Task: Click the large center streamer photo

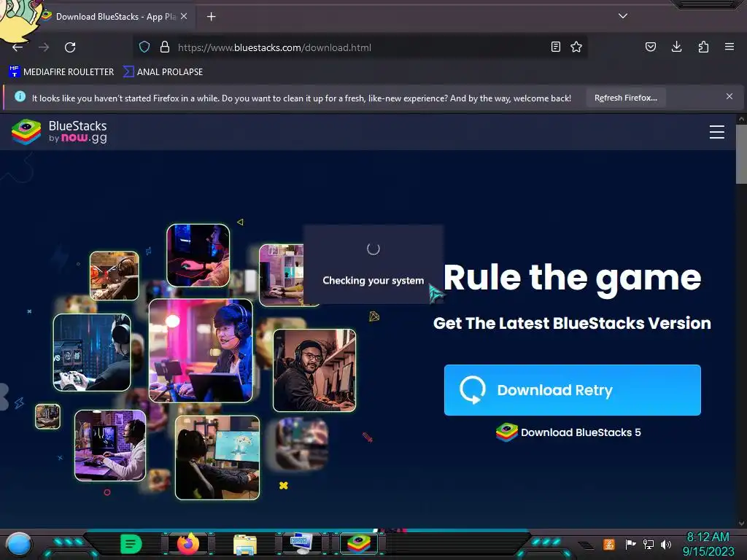Action: [x=201, y=351]
